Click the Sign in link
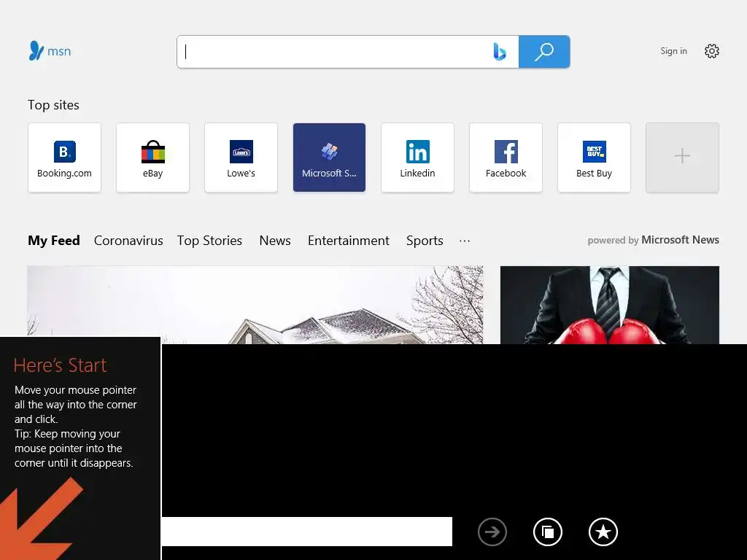 pyautogui.click(x=673, y=51)
